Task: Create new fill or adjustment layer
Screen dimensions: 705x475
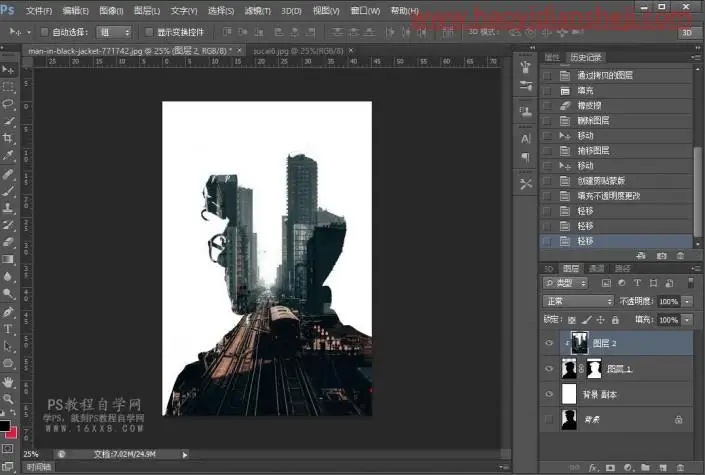Action: point(628,468)
